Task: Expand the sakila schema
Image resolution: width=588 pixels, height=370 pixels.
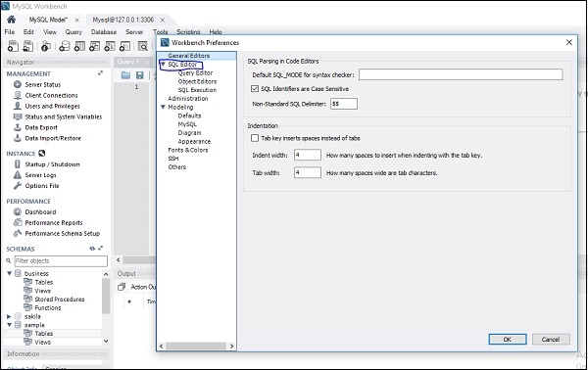Action: [x=9, y=316]
